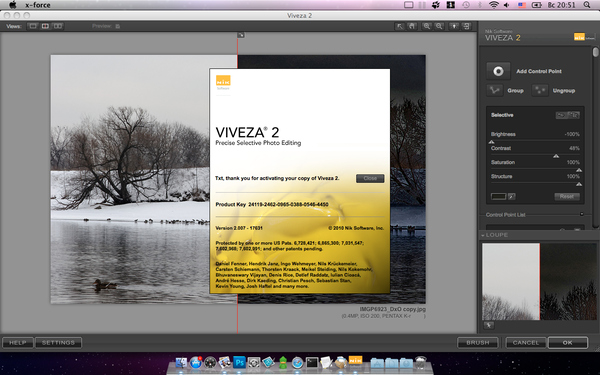Choose the hand pan tool
This screenshot has height=375, width=600.
pos(412,26)
